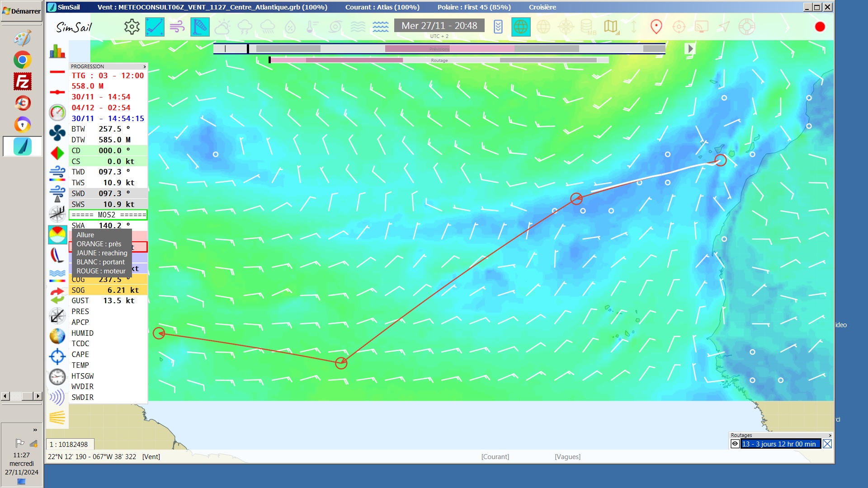Viewport: 868px width, 488px height.
Task: Open the folded map icon
Action: coord(611,27)
